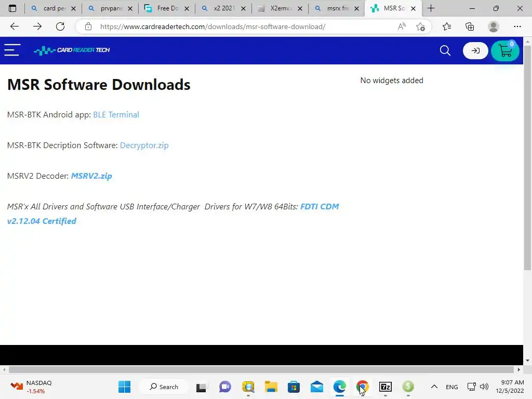
Task: Open 7-Zip from the taskbar
Action: 385,387
